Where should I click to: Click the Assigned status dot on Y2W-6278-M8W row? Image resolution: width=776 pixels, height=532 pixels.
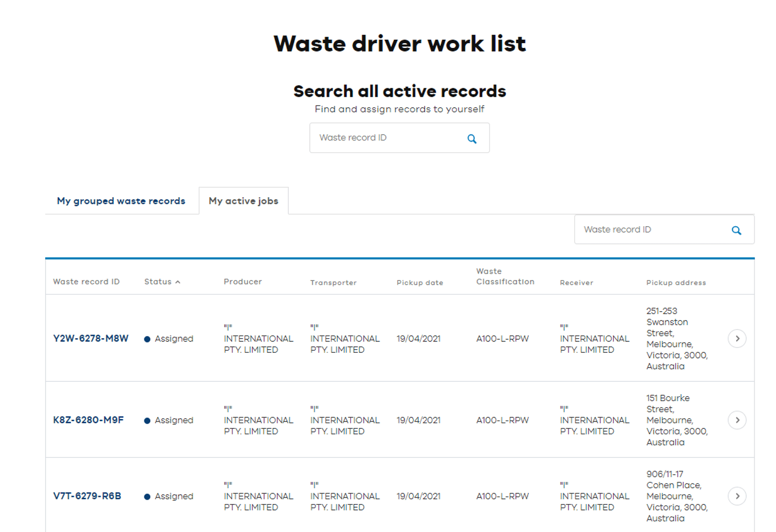pos(147,339)
